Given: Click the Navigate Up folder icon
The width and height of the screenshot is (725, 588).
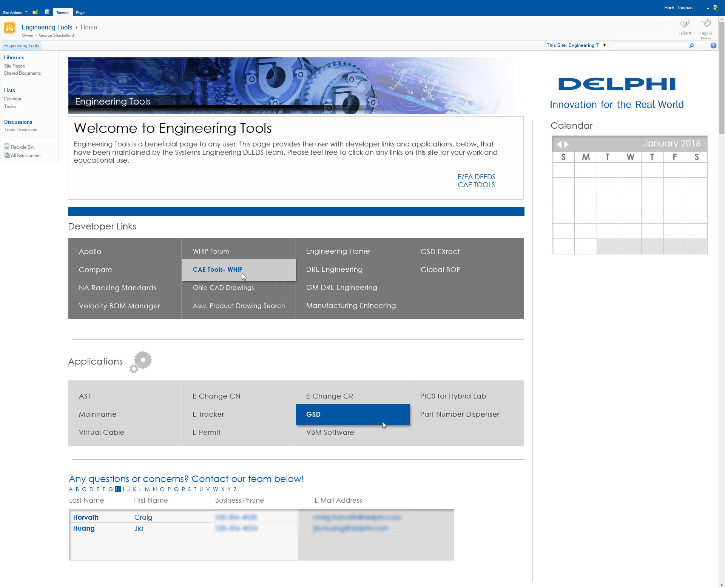Looking at the screenshot, I should point(35,12).
